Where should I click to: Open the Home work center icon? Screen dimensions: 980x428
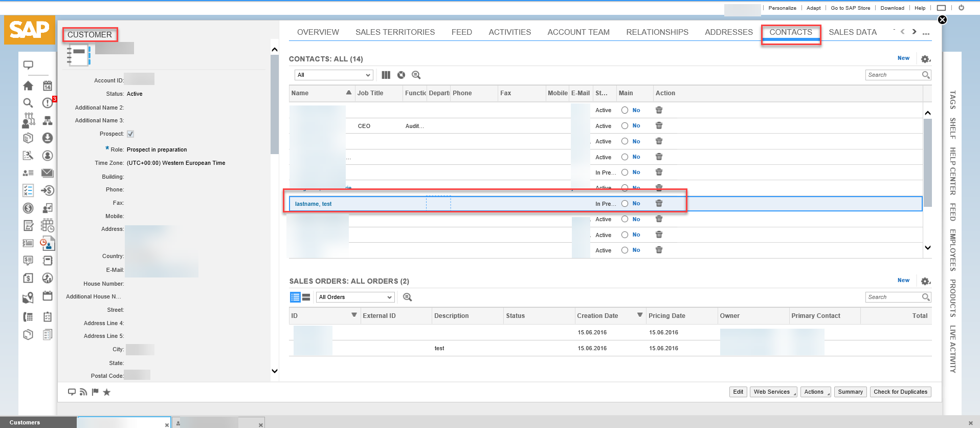(x=28, y=85)
